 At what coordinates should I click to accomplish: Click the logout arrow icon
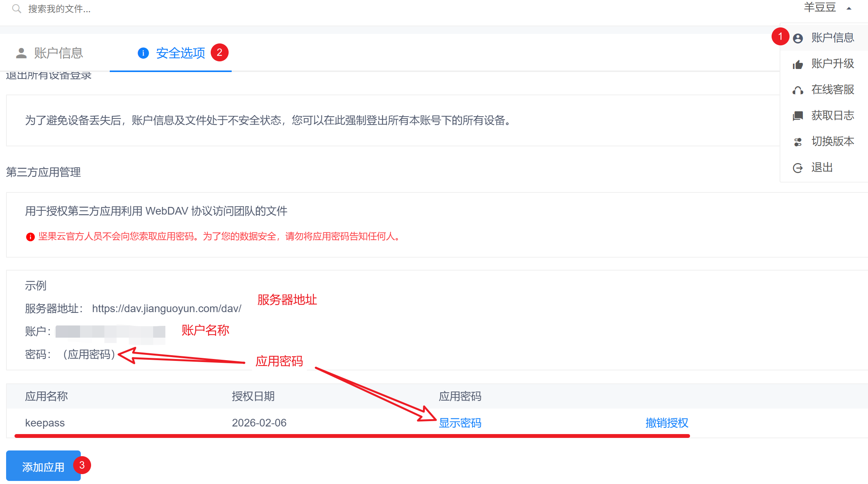(x=798, y=168)
